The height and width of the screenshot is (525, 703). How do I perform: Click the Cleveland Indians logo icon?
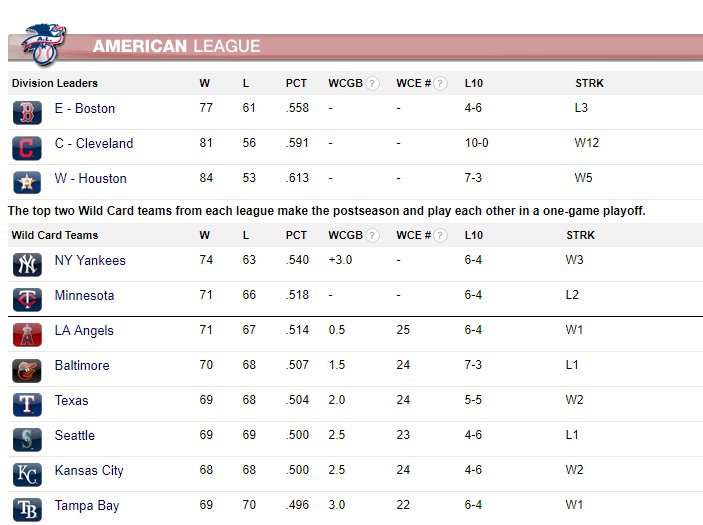pos(27,148)
